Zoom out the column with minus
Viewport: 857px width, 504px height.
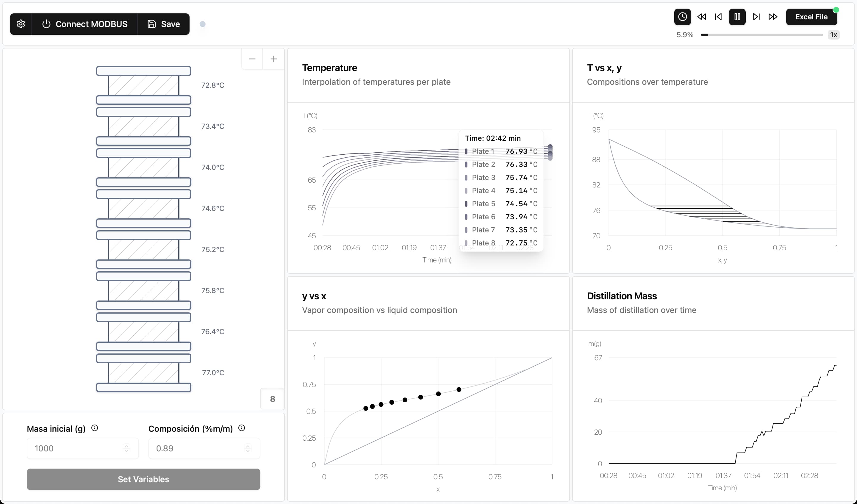(x=252, y=59)
